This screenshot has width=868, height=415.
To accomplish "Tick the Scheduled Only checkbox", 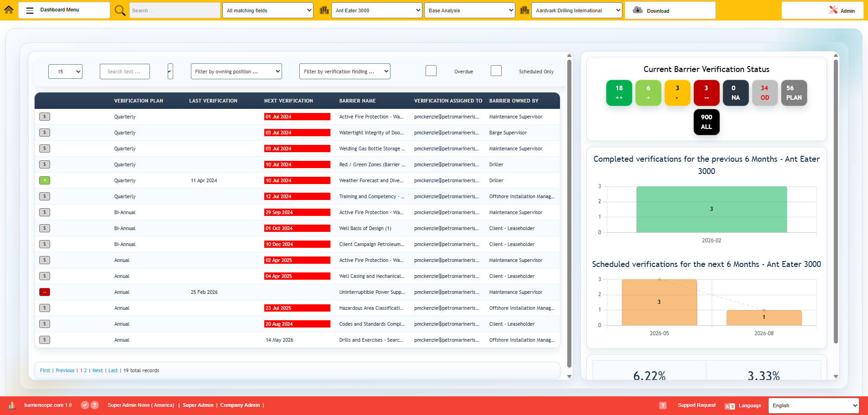I will point(496,71).
